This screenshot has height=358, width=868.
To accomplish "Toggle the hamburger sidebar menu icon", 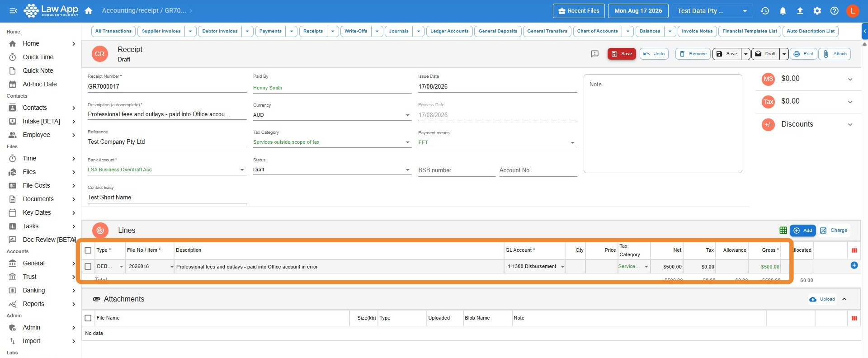I will [13, 11].
